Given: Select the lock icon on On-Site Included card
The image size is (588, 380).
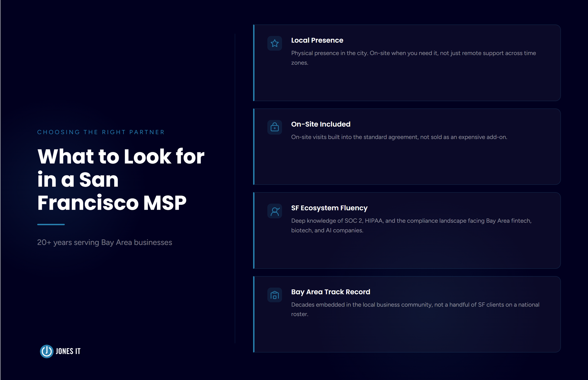Looking at the screenshot, I should (274, 127).
